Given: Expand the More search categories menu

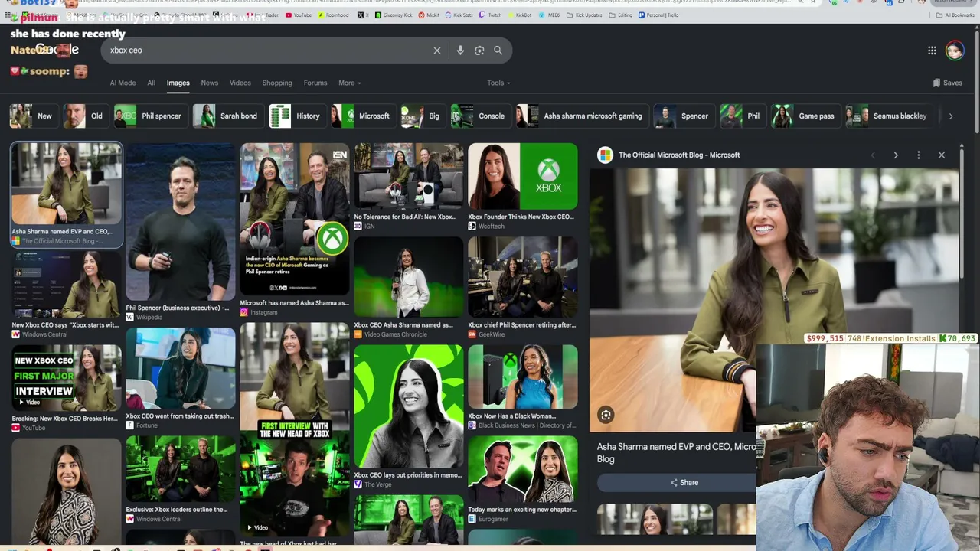Looking at the screenshot, I should [x=350, y=83].
